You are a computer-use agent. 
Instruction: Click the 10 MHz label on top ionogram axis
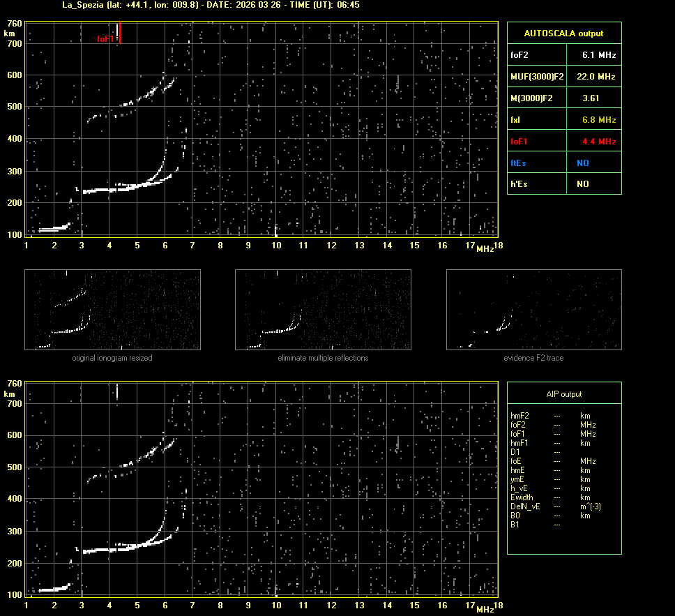[x=276, y=245]
